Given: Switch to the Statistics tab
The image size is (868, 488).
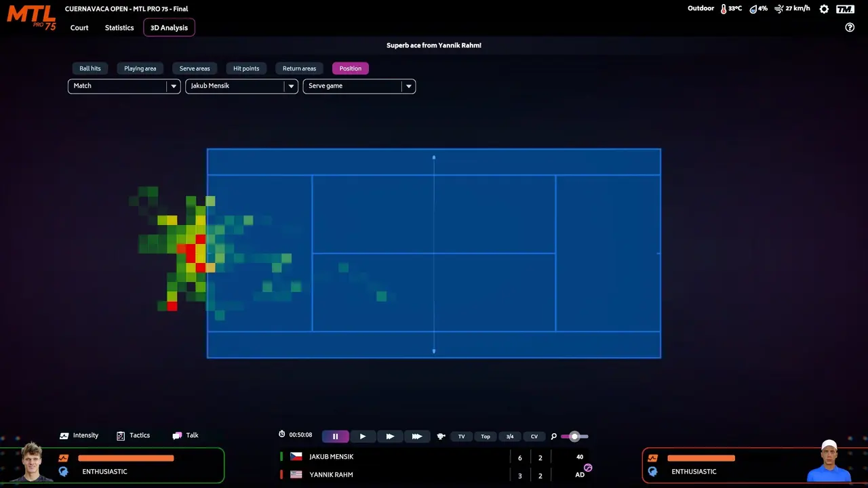Looking at the screenshot, I should point(119,28).
